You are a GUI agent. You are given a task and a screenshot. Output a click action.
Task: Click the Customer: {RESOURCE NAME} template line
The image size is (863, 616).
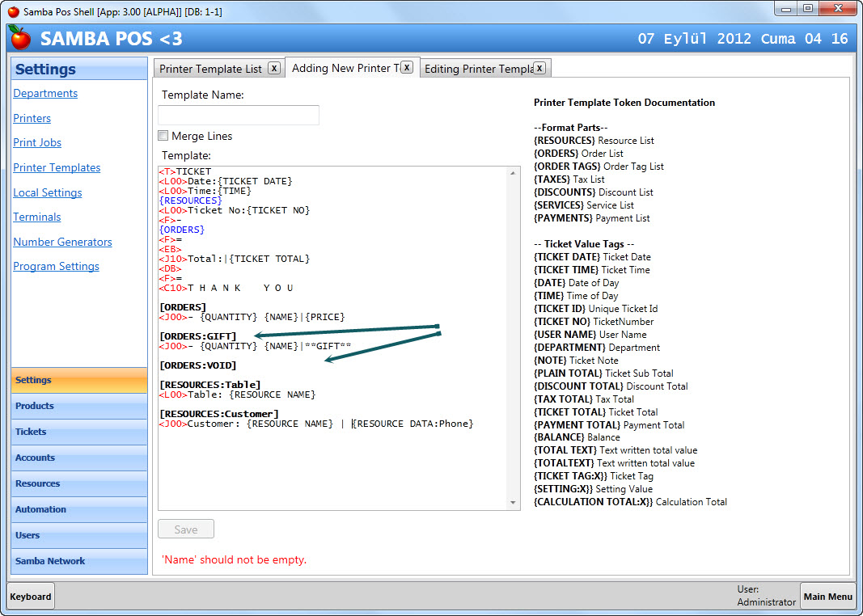(316, 424)
